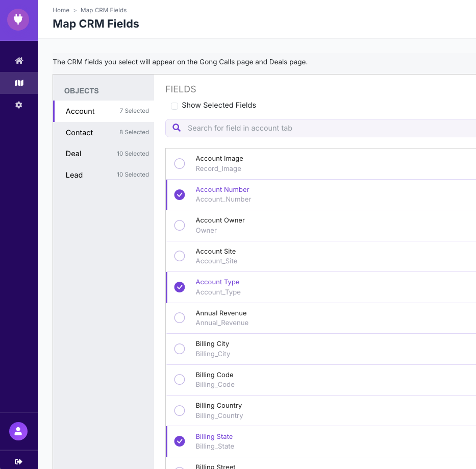Focus the account field search box
The image size is (476, 469).
pyautogui.click(x=320, y=128)
